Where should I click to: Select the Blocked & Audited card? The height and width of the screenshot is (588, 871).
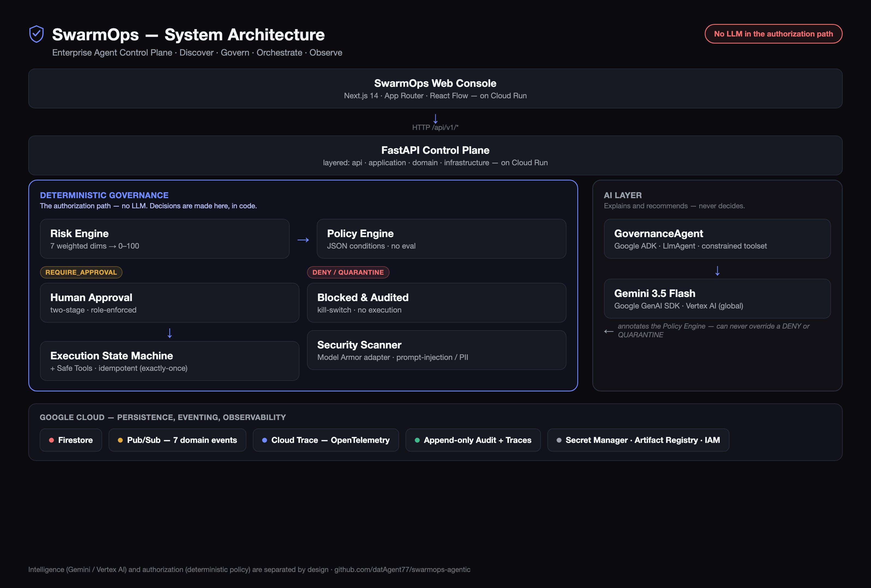coord(436,303)
